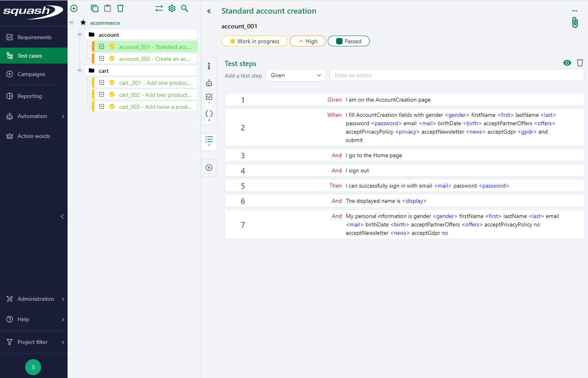Click the Passed status green swatch
588x378 pixels.
point(339,41)
